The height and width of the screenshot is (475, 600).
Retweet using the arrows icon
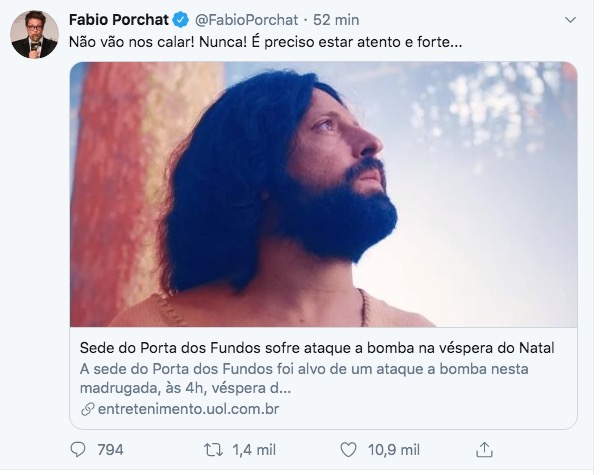[212, 449]
